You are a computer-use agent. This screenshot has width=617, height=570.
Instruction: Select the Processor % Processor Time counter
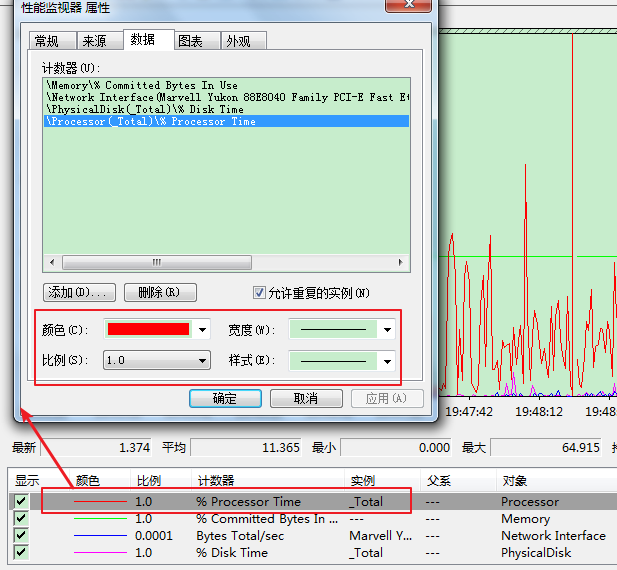pyautogui.click(x=227, y=121)
